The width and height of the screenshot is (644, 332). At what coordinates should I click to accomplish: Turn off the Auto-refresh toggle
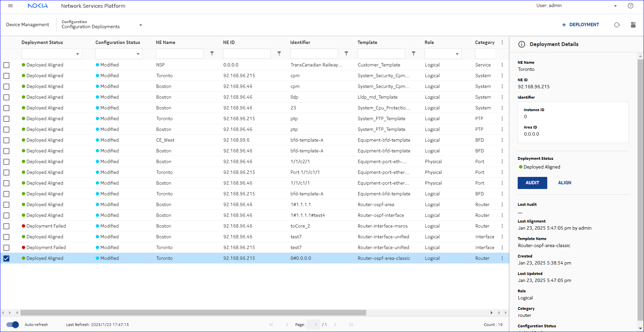coord(13,325)
